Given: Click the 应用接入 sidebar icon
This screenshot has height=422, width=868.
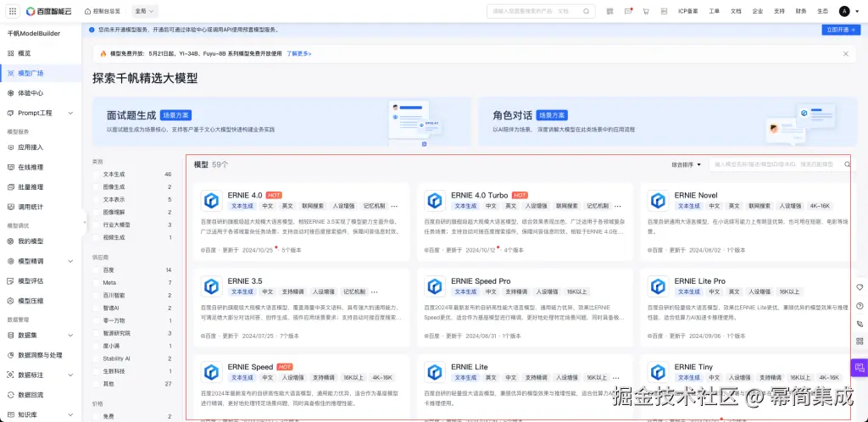Looking at the screenshot, I should [x=10, y=147].
